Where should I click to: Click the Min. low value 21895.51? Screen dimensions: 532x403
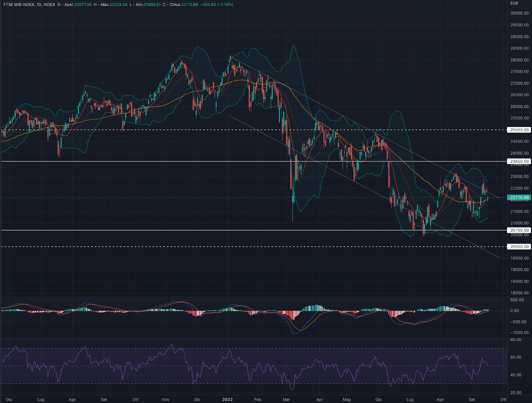pos(152,5)
